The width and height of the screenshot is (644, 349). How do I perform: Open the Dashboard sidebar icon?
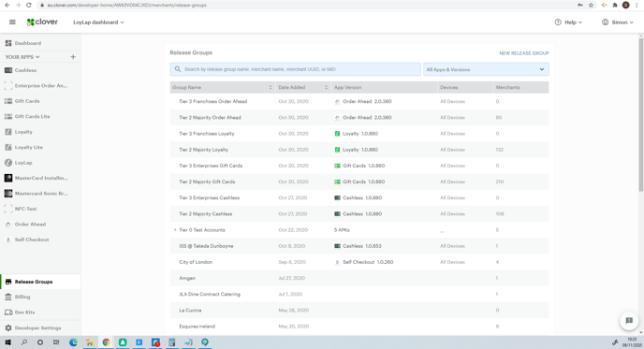point(8,43)
